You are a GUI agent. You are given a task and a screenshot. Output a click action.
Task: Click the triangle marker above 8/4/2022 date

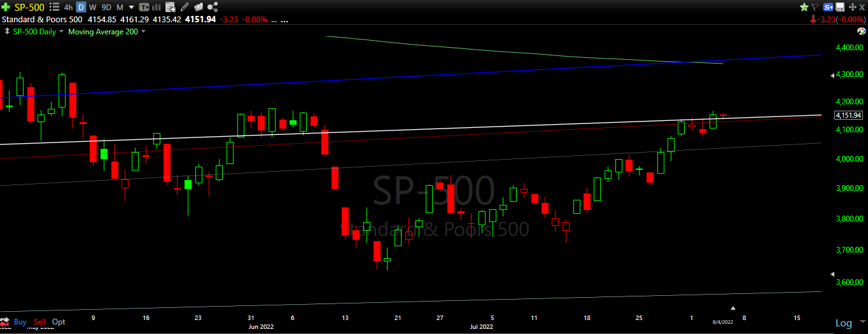point(733,308)
